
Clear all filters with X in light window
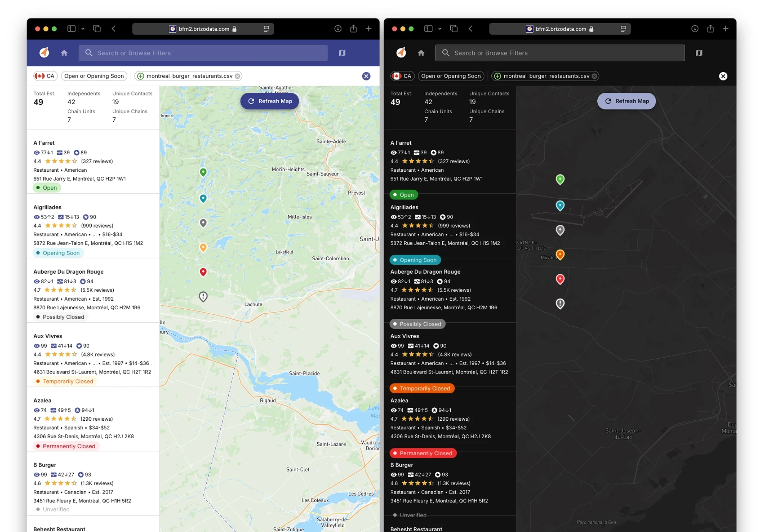[366, 76]
